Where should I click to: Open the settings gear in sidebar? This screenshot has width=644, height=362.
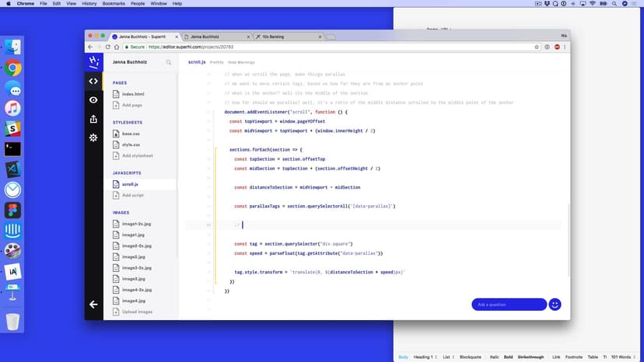93,137
